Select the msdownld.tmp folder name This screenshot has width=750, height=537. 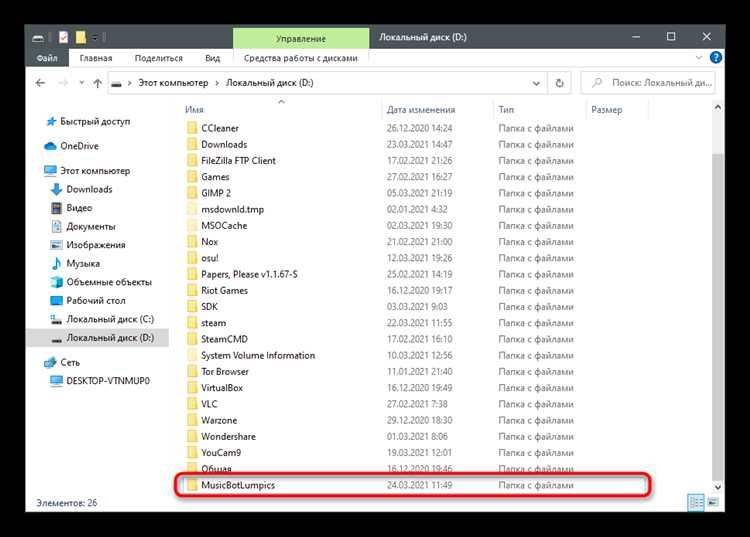point(232,209)
